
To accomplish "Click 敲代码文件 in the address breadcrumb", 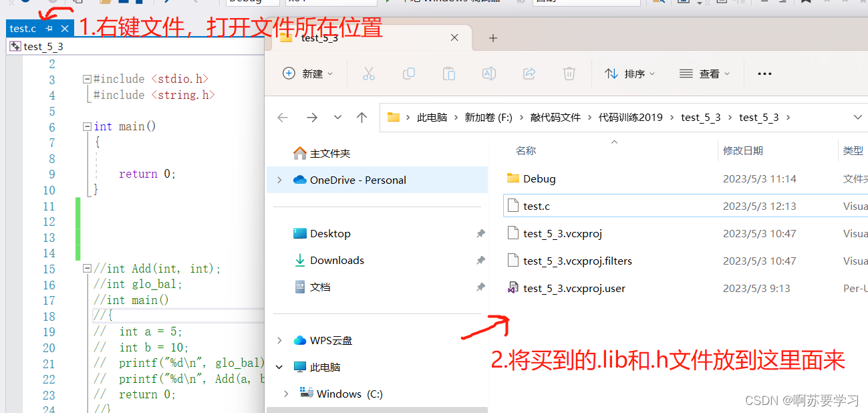I will click(555, 118).
